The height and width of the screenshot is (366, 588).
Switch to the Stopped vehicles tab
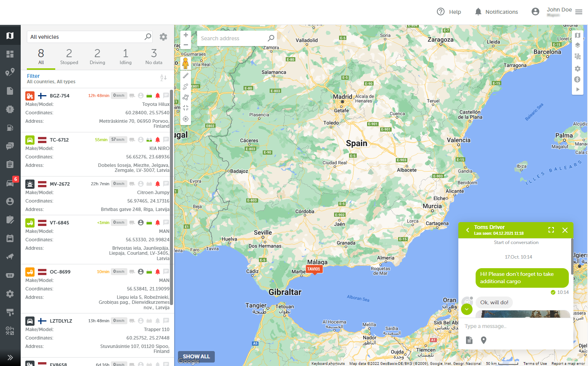[x=69, y=56]
